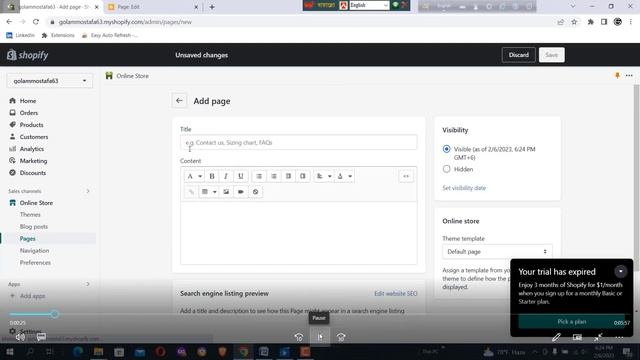Viewport: 640px width, 360px height.
Task: Open video captions icon
Action: click(41, 337)
